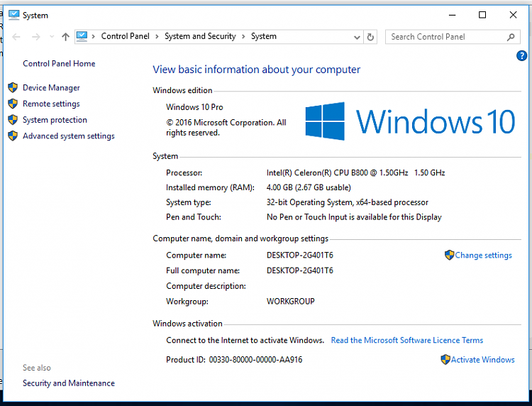
Task: Click the Remote settings shield icon
Action: coord(13,104)
